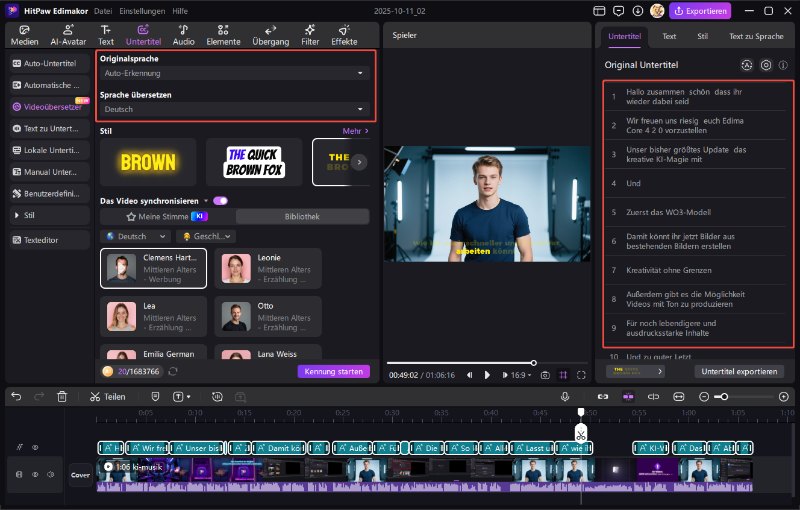Viewport: 800px width, 510px height.
Task: Click the Effekte tool icon
Action: coord(344,35)
